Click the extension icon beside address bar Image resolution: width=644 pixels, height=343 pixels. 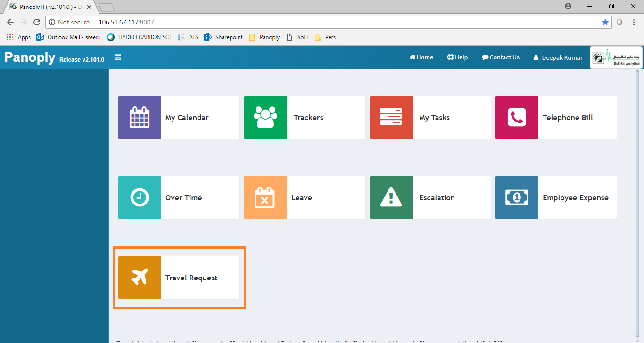click(x=619, y=22)
